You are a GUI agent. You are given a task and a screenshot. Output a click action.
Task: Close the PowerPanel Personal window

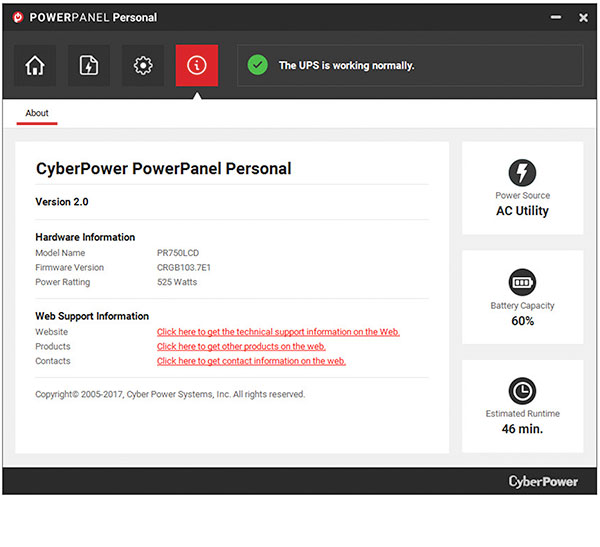pyautogui.click(x=583, y=18)
